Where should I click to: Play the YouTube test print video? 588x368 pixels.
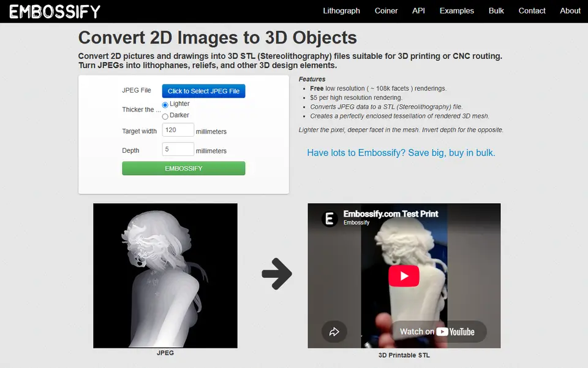click(x=404, y=276)
